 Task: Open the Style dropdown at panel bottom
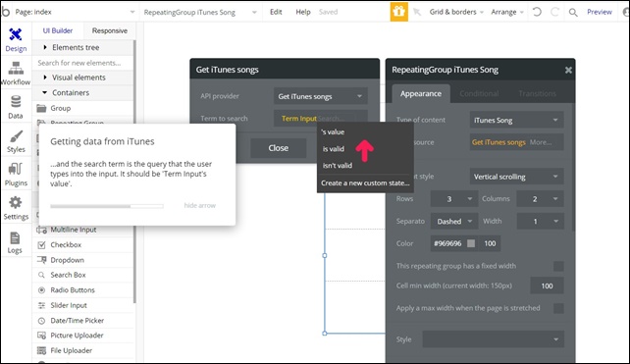[x=493, y=339]
